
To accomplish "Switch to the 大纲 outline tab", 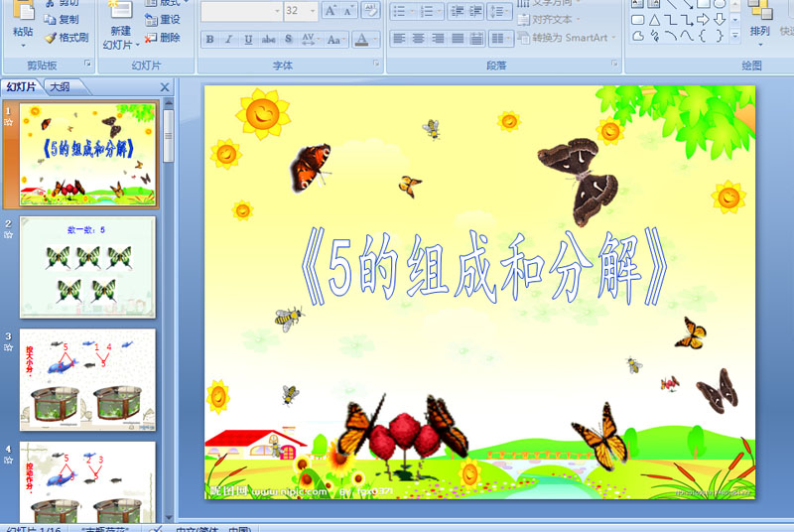I will coord(61,87).
